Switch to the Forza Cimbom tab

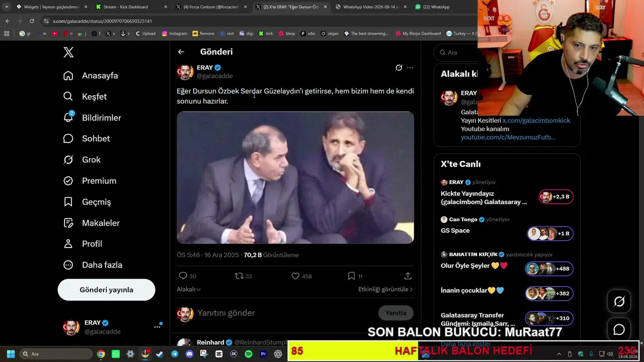(x=211, y=7)
